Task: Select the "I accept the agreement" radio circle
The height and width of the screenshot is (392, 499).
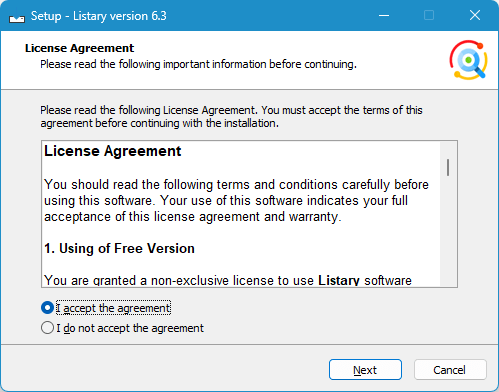Action: 47,308
